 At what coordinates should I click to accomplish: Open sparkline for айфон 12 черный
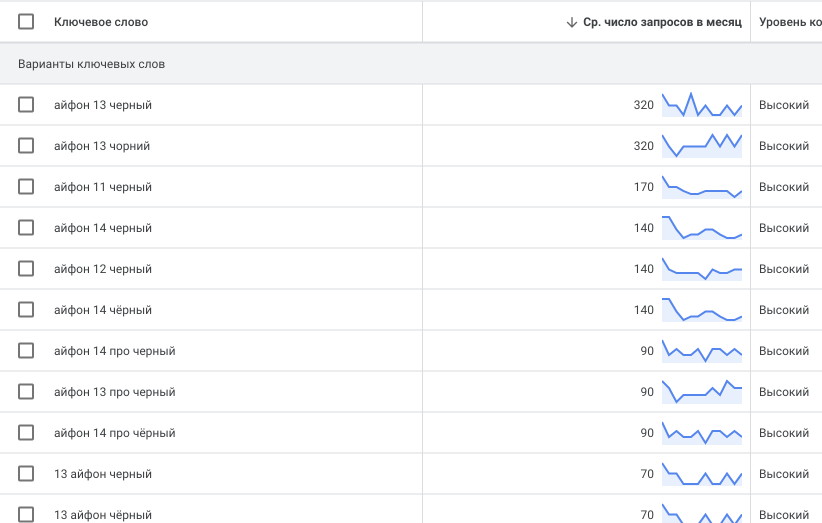702,269
